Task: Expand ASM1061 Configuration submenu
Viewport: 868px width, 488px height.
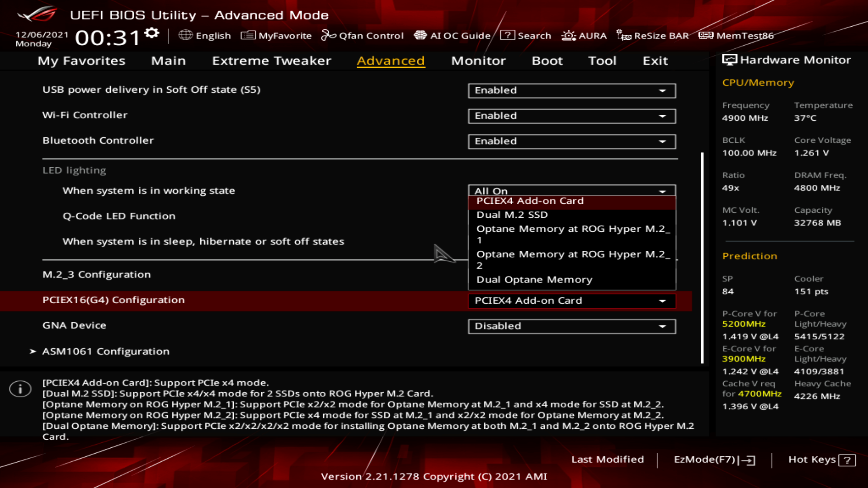Action: [105, 352]
